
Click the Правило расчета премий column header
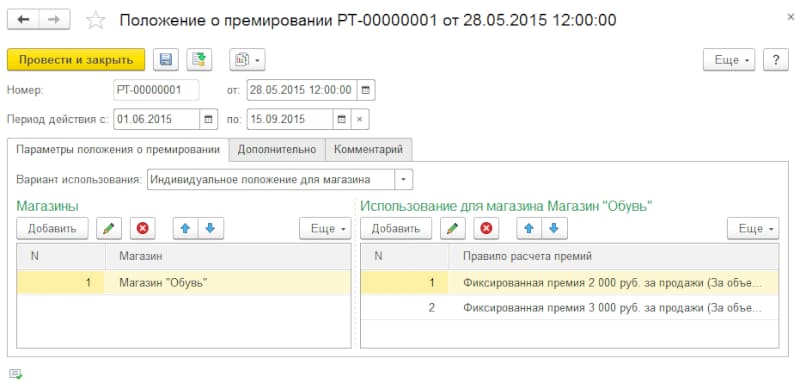pyautogui.click(x=614, y=257)
